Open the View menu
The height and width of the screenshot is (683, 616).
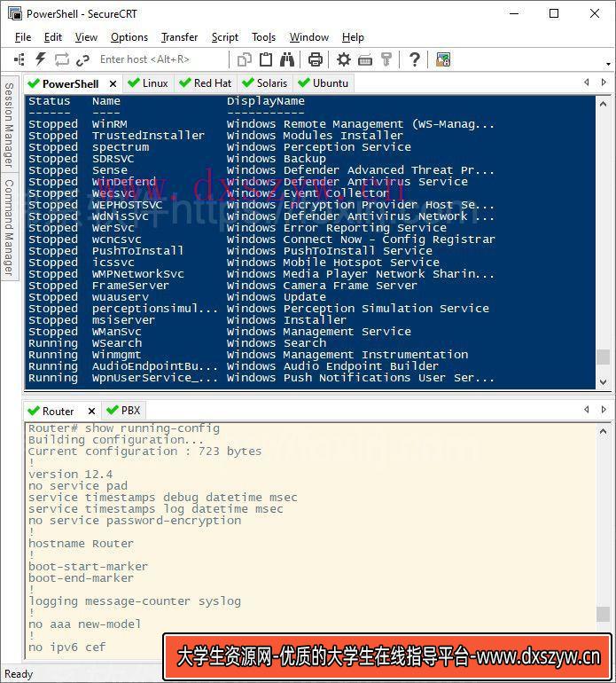pyautogui.click(x=86, y=37)
